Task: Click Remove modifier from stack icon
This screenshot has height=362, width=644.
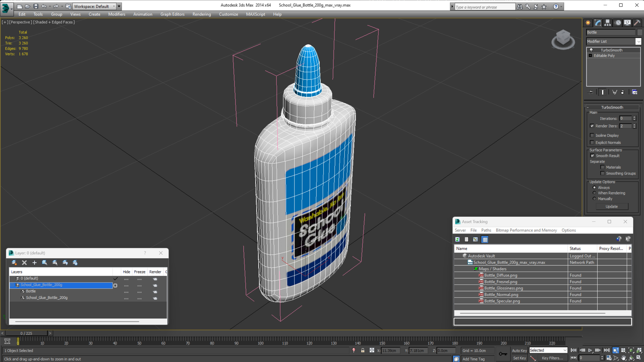Action: coord(623,92)
